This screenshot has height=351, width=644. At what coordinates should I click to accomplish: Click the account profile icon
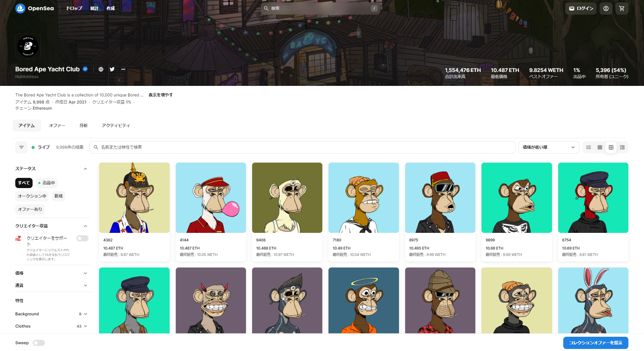[606, 8]
